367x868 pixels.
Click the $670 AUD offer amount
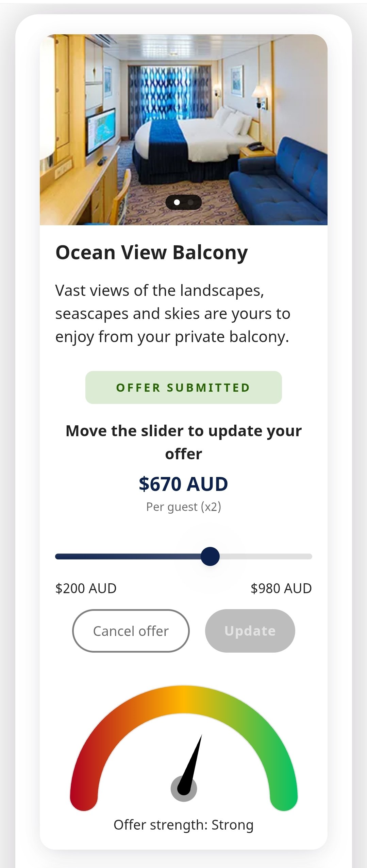183,484
